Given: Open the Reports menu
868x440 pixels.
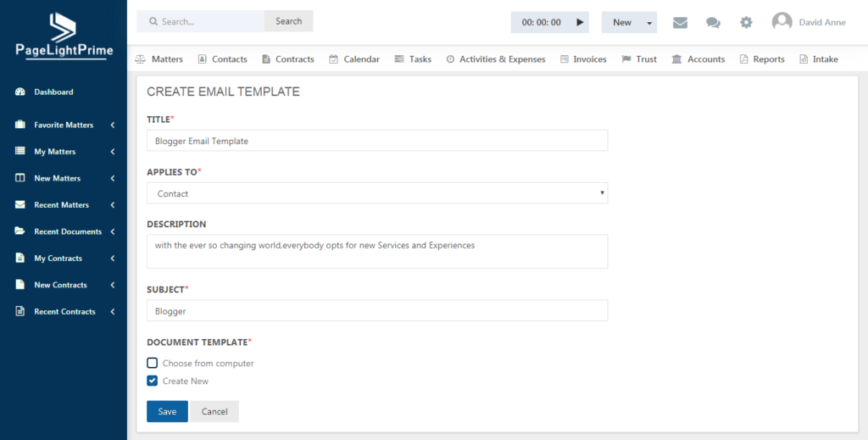Looking at the screenshot, I should [x=769, y=59].
